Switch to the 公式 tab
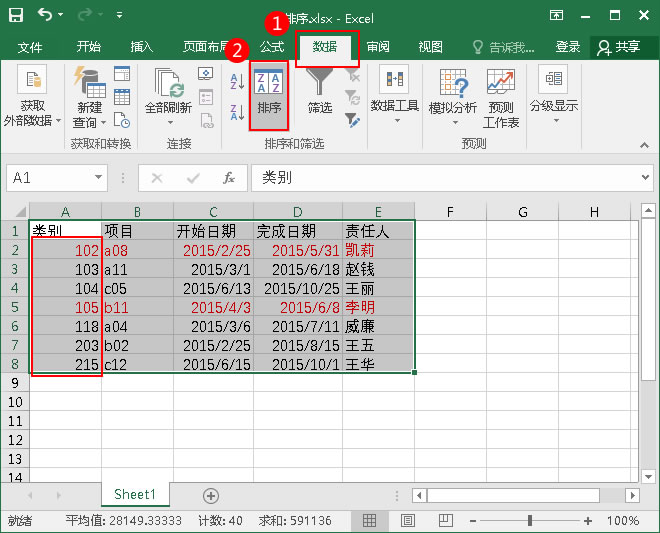The width and height of the screenshot is (660, 533). (272, 46)
